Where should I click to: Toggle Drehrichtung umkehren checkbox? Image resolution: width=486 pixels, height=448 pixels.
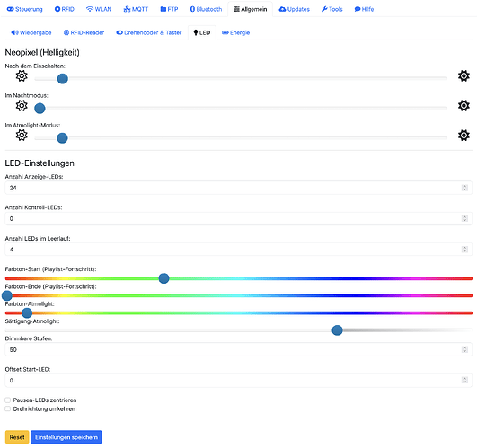(x=8, y=408)
